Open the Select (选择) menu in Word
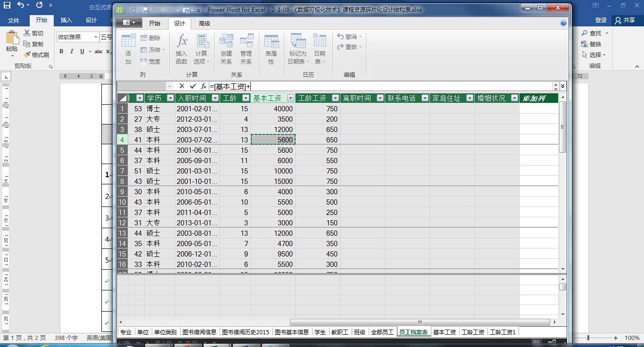 click(594, 55)
